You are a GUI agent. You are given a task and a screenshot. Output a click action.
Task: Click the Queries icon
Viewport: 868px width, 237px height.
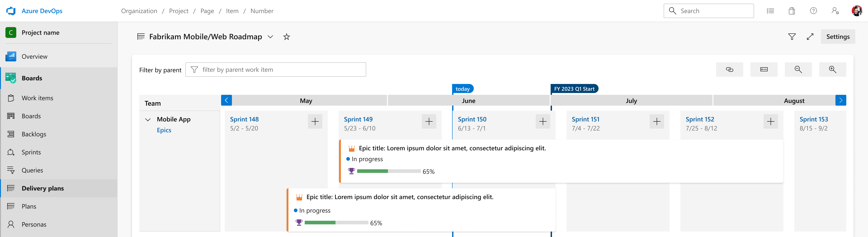click(11, 170)
